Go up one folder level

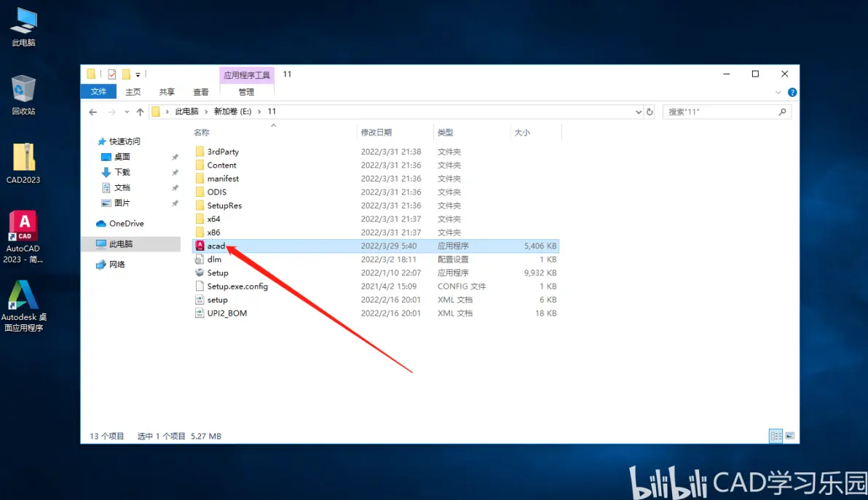pyautogui.click(x=140, y=112)
